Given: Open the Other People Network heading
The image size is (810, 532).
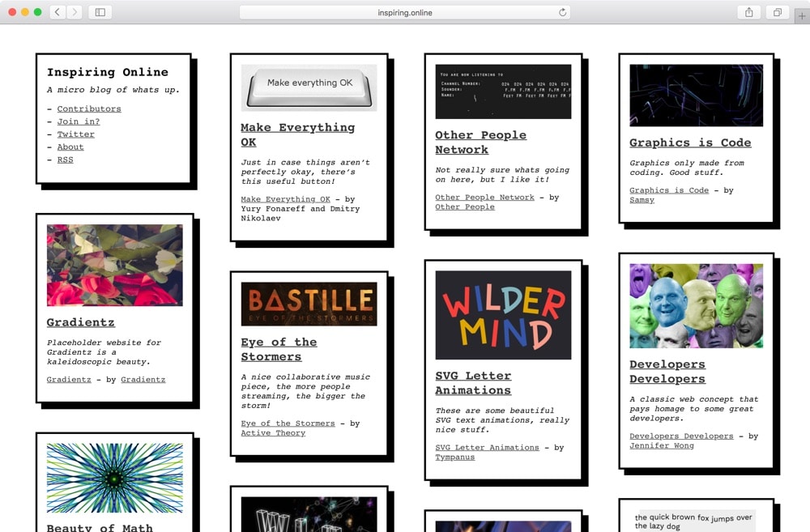Looking at the screenshot, I should (x=480, y=142).
